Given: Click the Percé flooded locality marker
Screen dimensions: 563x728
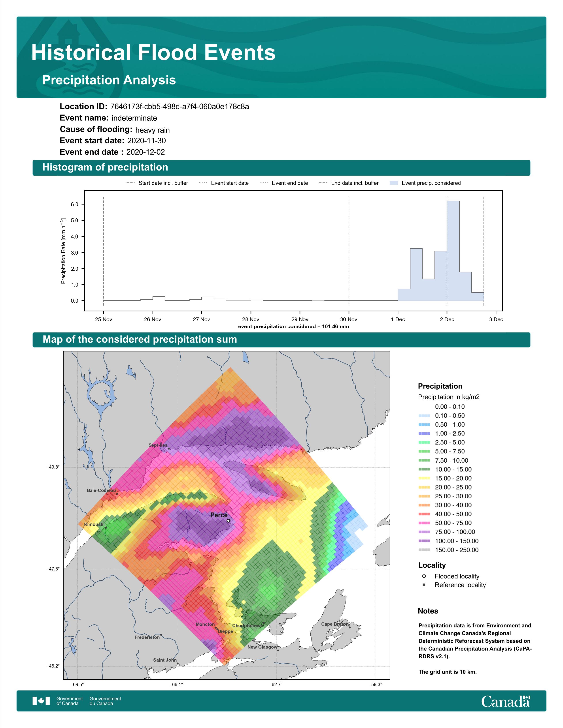Looking at the screenshot, I should [x=228, y=521].
